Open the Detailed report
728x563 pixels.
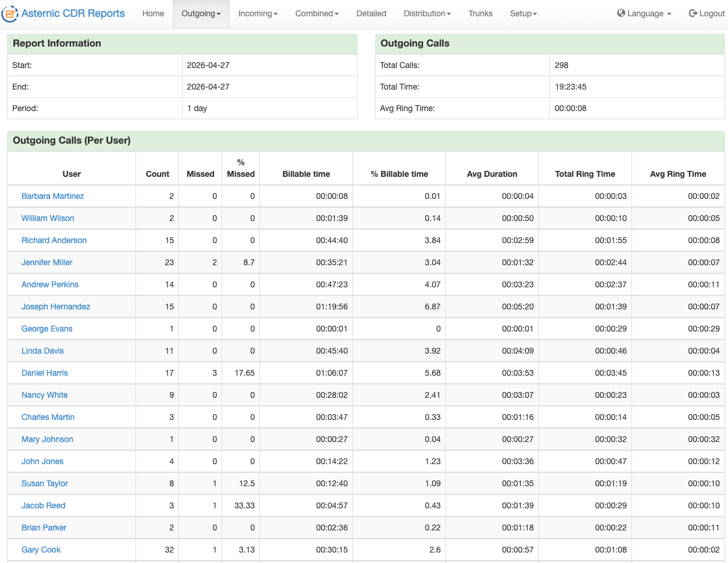click(x=371, y=13)
